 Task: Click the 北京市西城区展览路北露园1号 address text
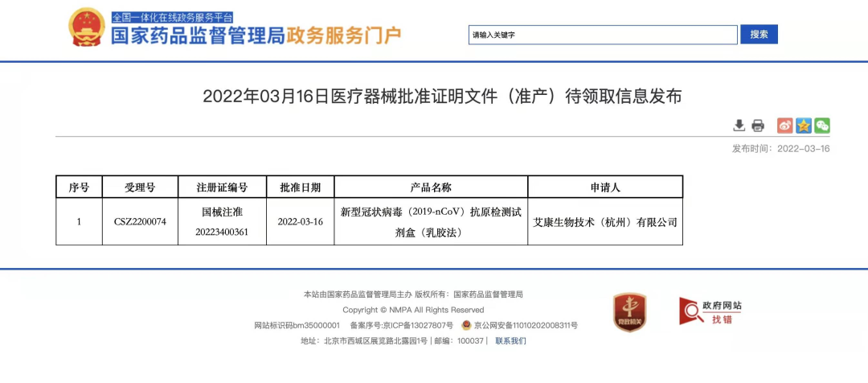(x=375, y=341)
